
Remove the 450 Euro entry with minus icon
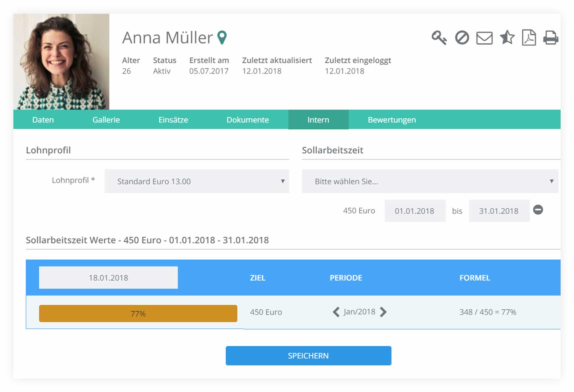538,210
